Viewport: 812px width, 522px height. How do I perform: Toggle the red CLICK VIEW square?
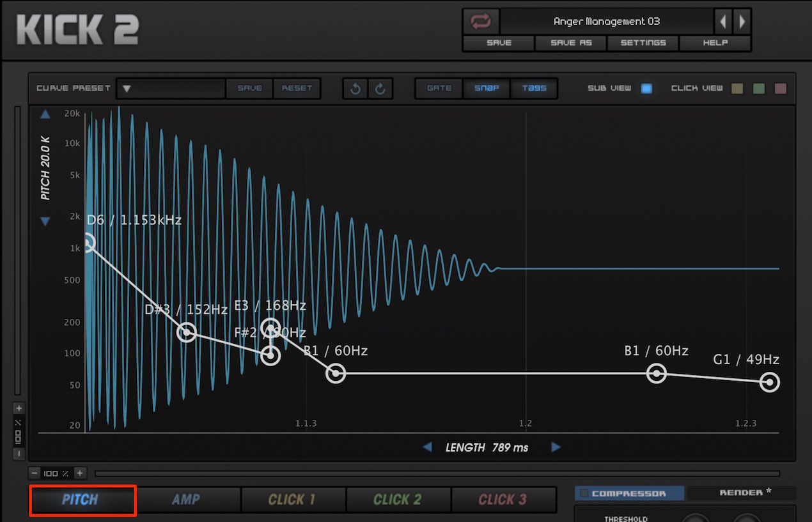pos(780,88)
